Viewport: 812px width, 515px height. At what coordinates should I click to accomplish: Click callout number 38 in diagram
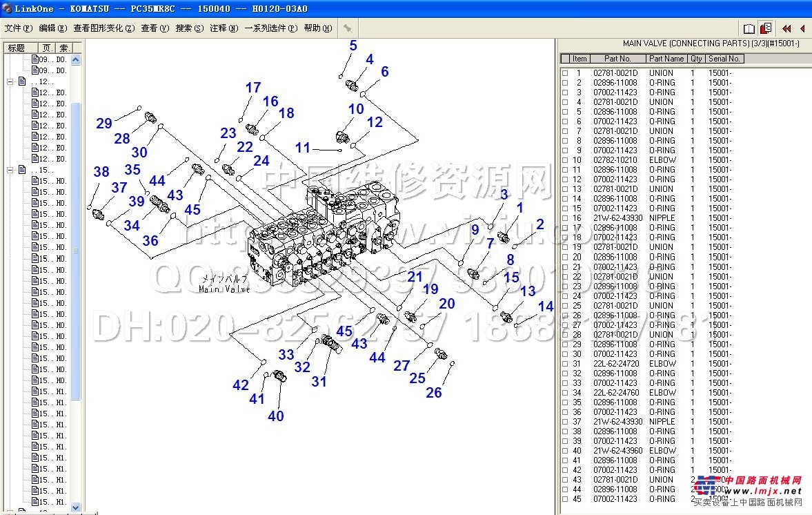pyautogui.click(x=101, y=171)
